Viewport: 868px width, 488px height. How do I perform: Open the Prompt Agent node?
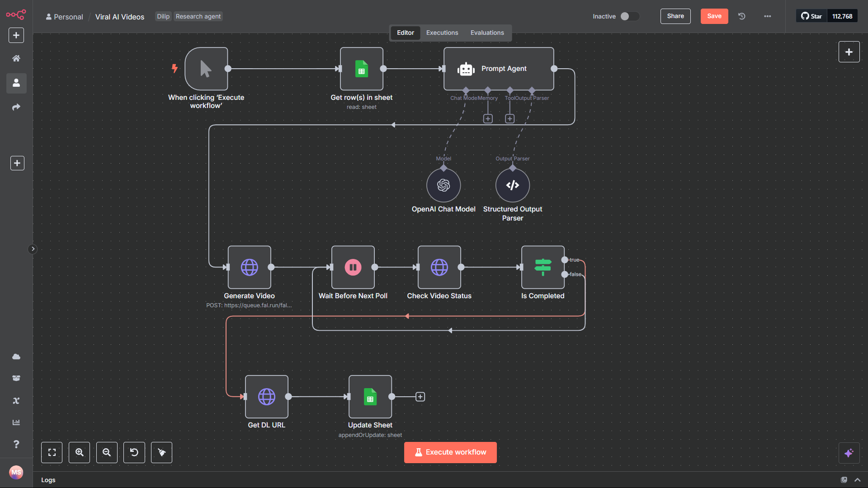click(x=499, y=69)
